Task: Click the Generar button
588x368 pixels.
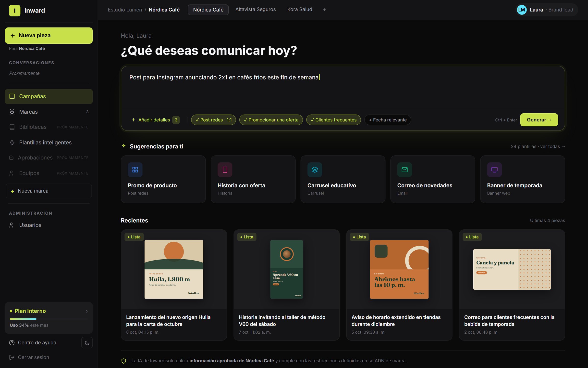Action: pyautogui.click(x=539, y=120)
